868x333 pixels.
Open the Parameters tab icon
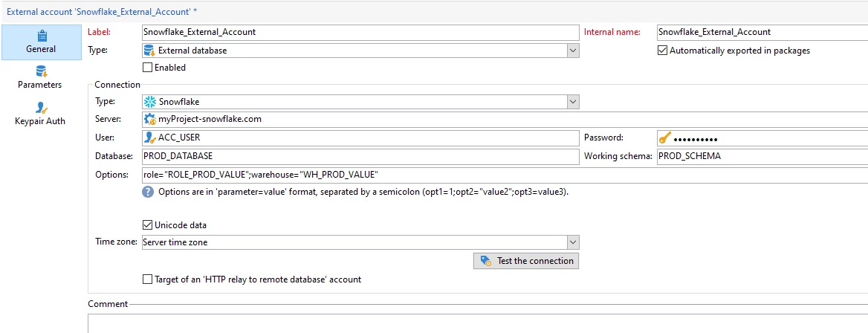coord(41,71)
